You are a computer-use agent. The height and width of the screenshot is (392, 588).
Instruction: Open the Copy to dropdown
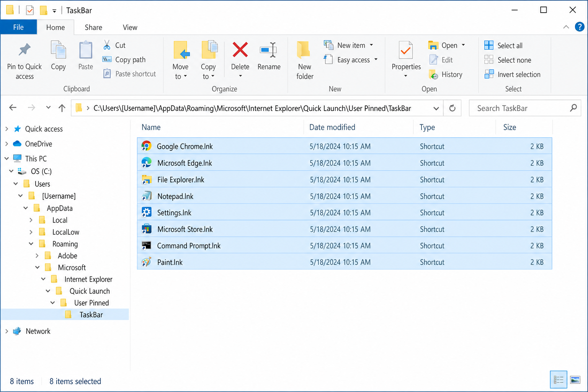click(x=213, y=77)
